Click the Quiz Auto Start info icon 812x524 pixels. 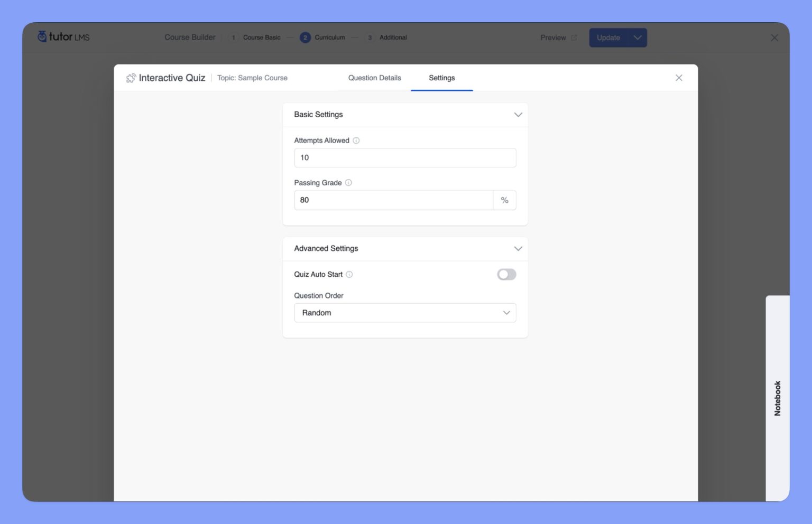click(x=349, y=275)
